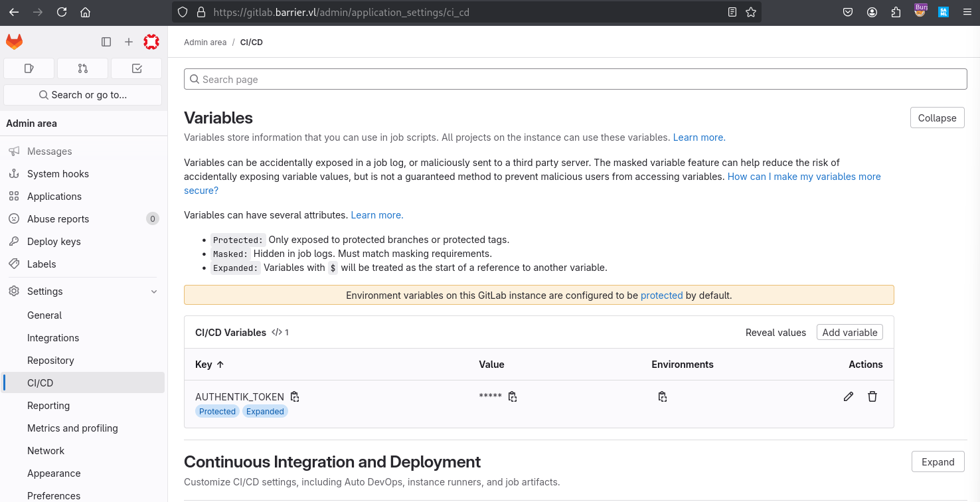The image size is (980, 502).
Task: Delete the AUTHENTIK_TOKEN variable with trash icon
Action: pyautogui.click(x=872, y=396)
